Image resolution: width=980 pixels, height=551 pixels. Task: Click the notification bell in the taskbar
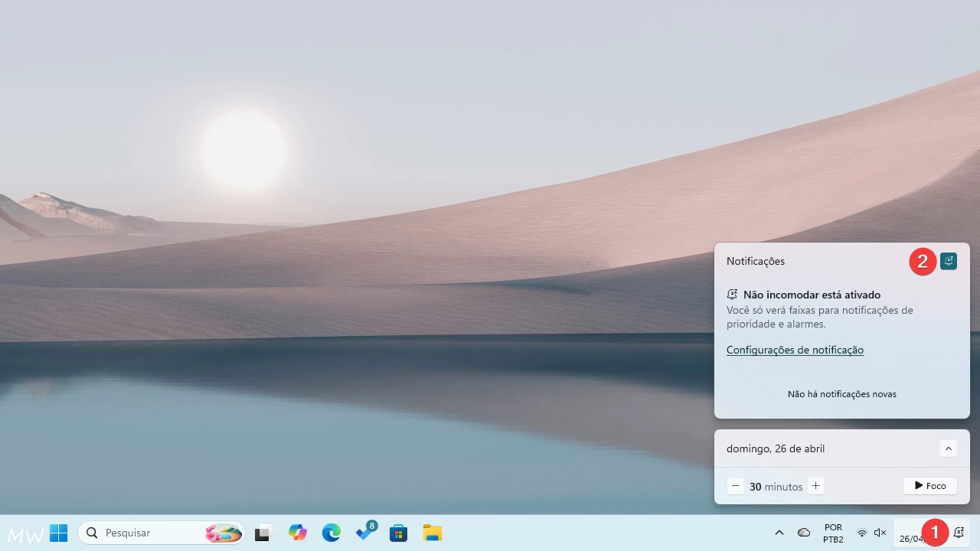[959, 533]
